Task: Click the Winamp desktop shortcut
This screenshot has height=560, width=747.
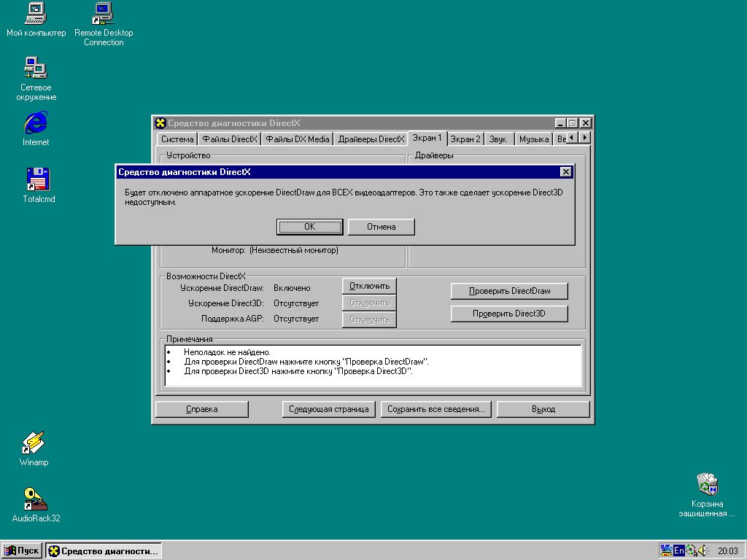Action: (x=34, y=443)
